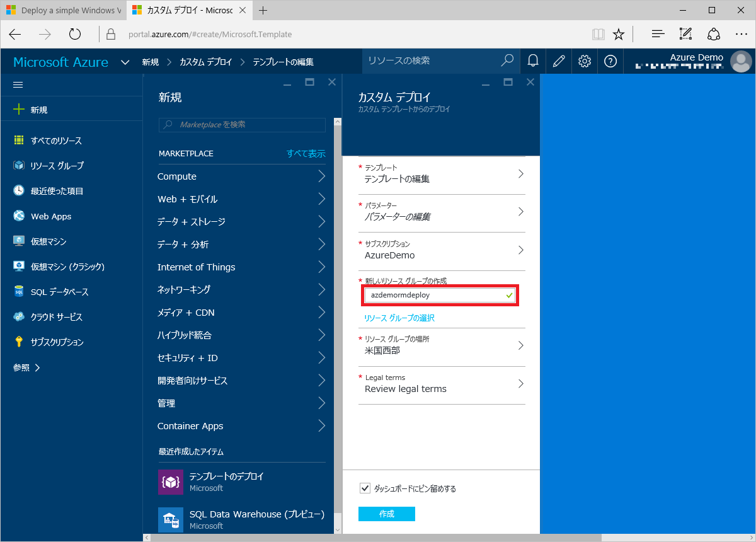Viewport: 756px width, 542px height.
Task: Select セキュリティ + ID category
Action: (242, 358)
